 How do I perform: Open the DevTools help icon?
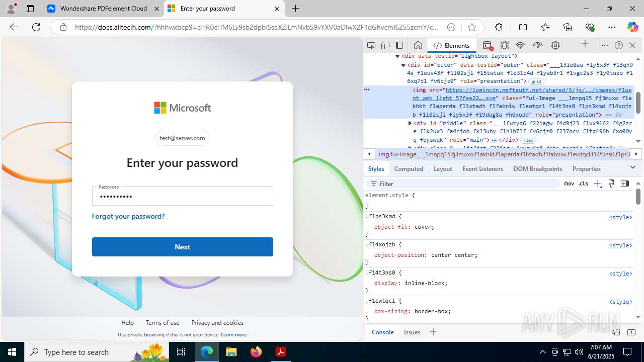click(x=619, y=45)
